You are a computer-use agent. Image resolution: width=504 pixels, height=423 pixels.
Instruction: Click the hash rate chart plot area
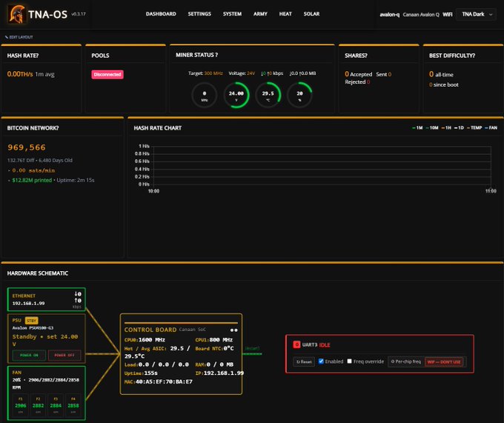[x=322, y=166]
